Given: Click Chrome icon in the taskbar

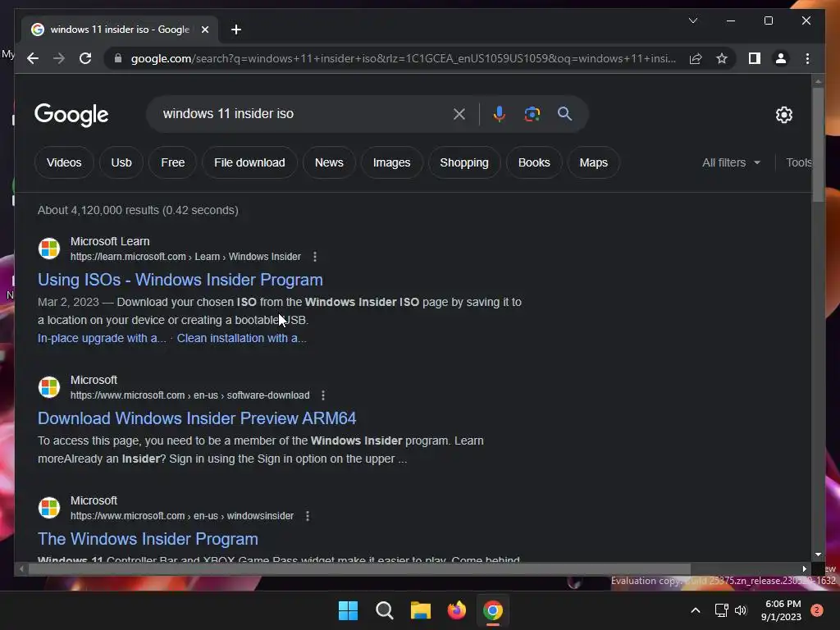Looking at the screenshot, I should [493, 610].
